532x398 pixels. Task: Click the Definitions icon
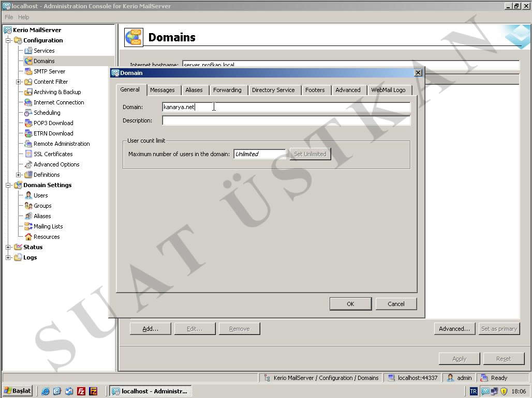(28, 175)
